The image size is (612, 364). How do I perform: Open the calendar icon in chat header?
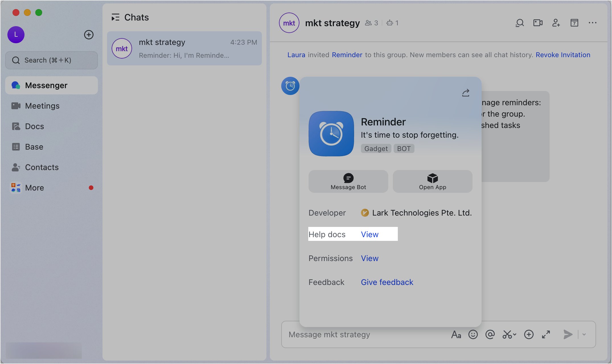pyautogui.click(x=574, y=23)
